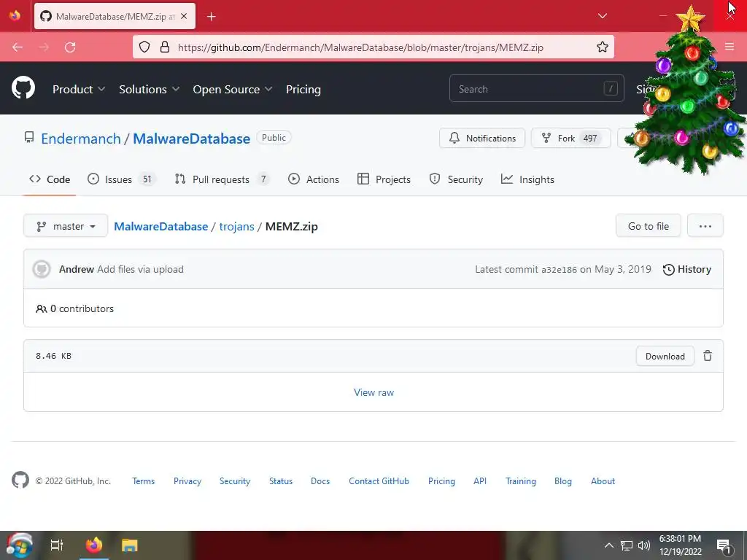Expand the Product menu
Image resolution: width=747 pixels, height=560 pixels.
(79, 89)
